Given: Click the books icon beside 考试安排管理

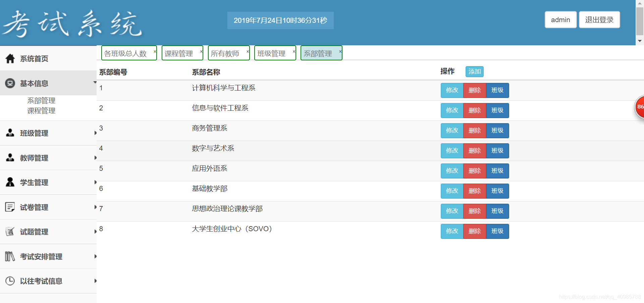Looking at the screenshot, I should (x=10, y=256).
